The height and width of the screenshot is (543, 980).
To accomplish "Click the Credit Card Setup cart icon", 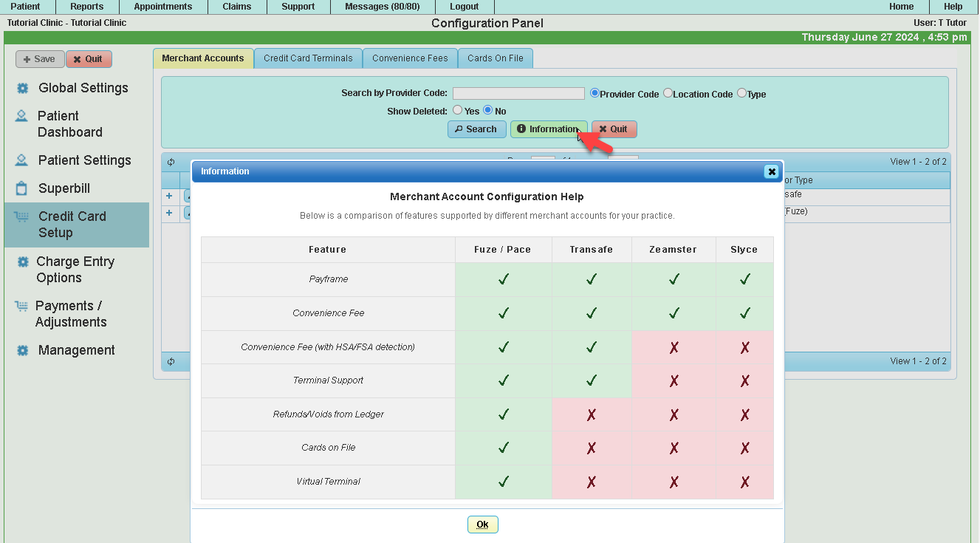I will (21, 217).
